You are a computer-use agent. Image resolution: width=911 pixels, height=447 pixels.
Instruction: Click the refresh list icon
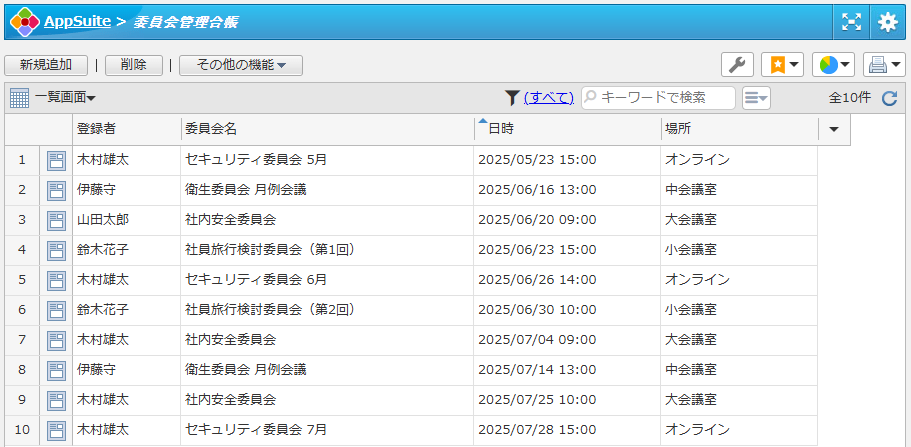pyautogui.click(x=889, y=98)
